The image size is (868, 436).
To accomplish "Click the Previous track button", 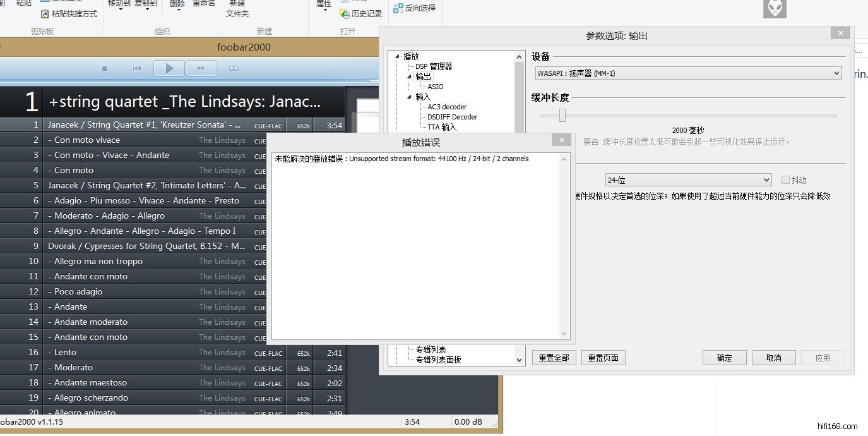I will click(137, 68).
